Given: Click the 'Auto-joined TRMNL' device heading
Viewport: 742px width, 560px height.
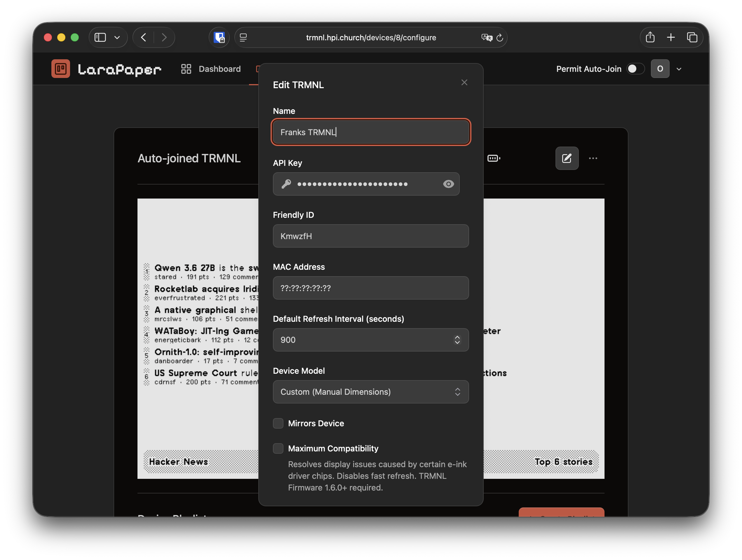Looking at the screenshot, I should [x=189, y=158].
